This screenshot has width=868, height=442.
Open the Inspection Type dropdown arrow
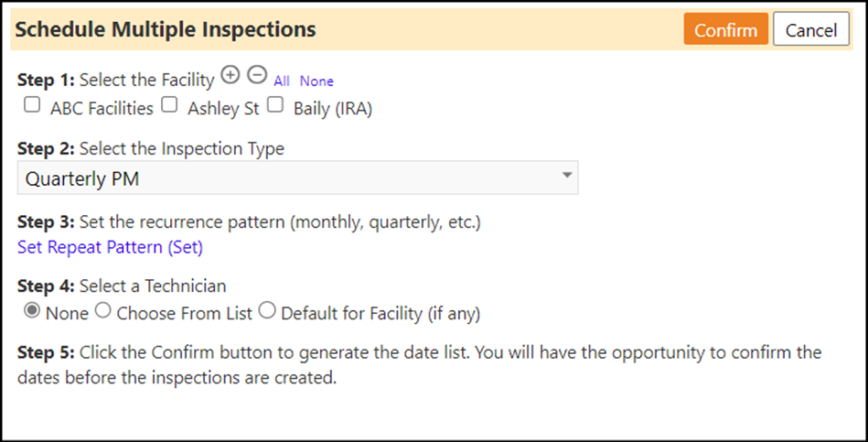[x=567, y=175]
